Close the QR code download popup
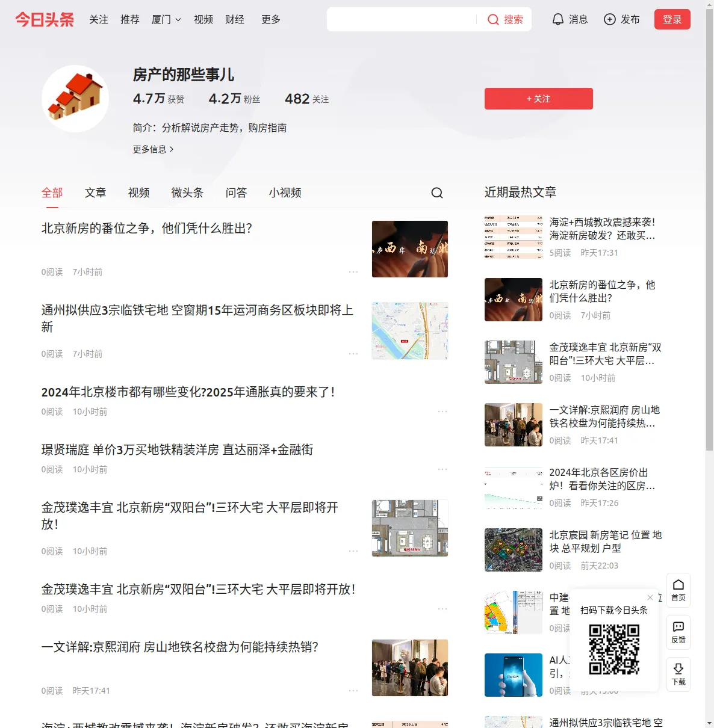 650,597
